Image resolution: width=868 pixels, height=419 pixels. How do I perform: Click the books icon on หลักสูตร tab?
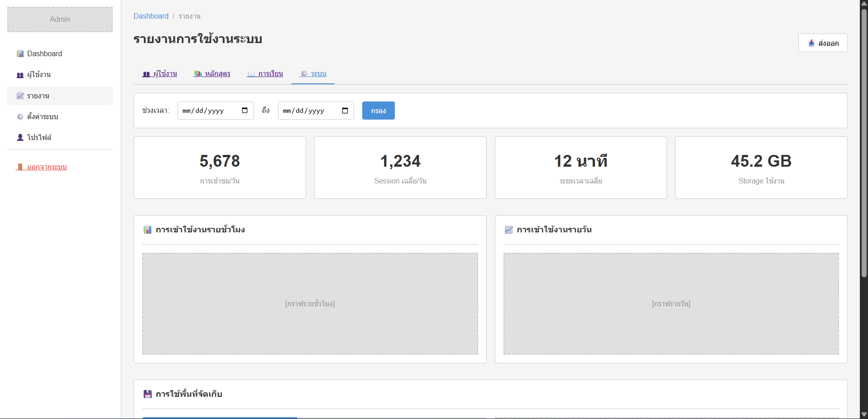pos(198,74)
